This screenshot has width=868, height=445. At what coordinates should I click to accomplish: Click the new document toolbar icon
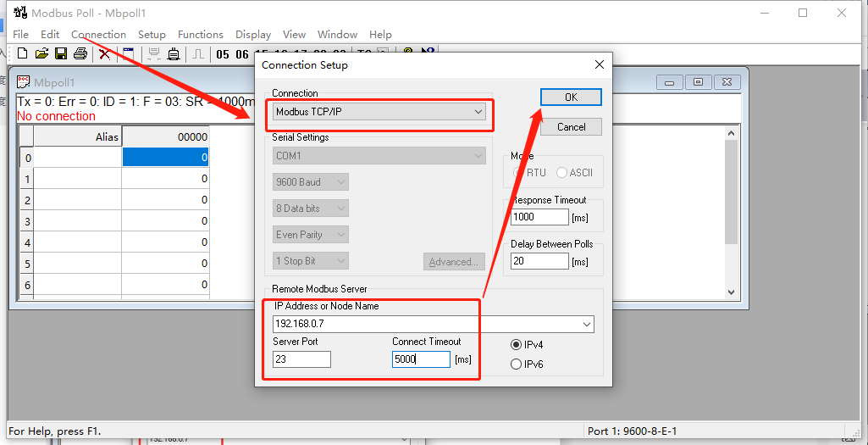click(24, 54)
